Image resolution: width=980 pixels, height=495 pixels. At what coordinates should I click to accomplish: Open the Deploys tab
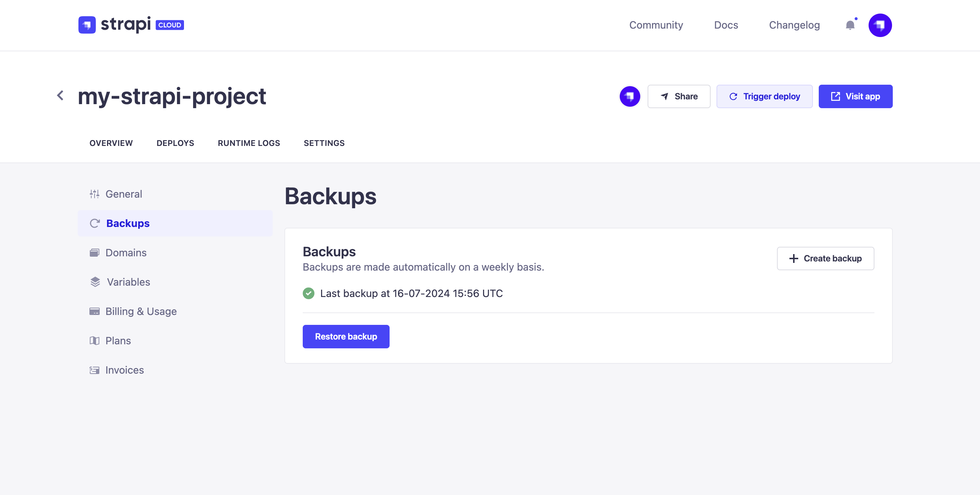(175, 143)
